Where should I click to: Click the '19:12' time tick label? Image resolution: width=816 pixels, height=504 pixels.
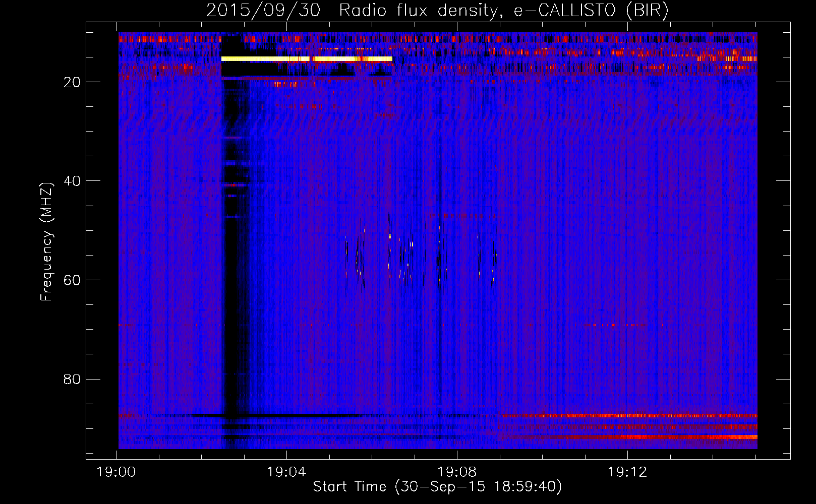[627, 472]
